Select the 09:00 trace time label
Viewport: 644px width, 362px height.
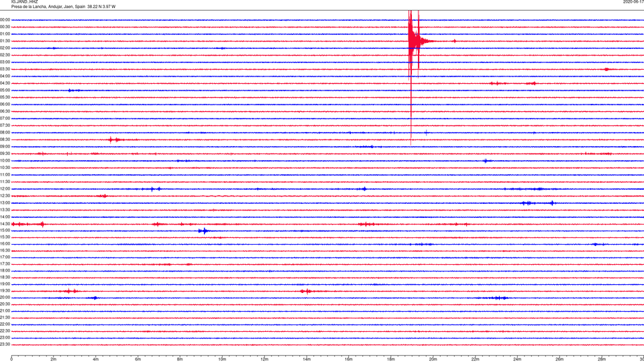5,147
